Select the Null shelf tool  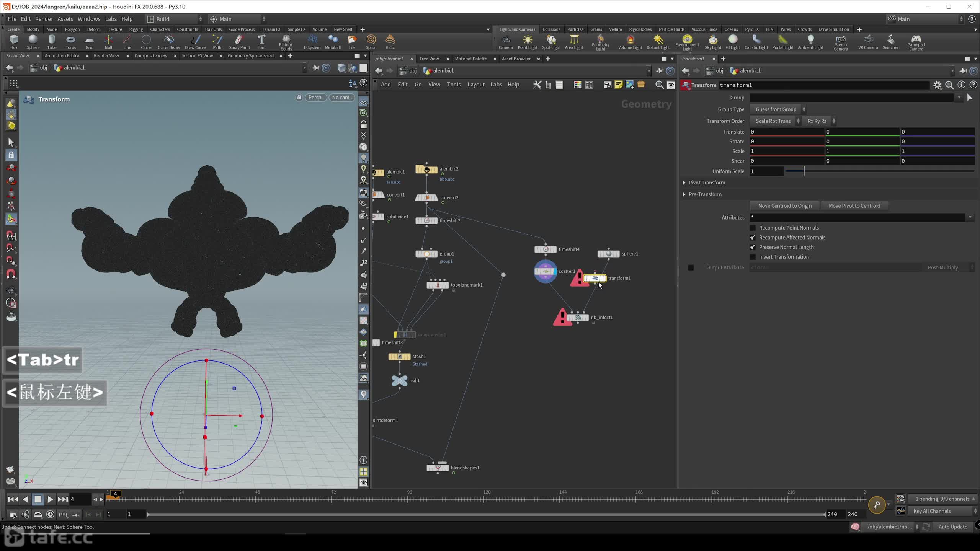(x=108, y=42)
